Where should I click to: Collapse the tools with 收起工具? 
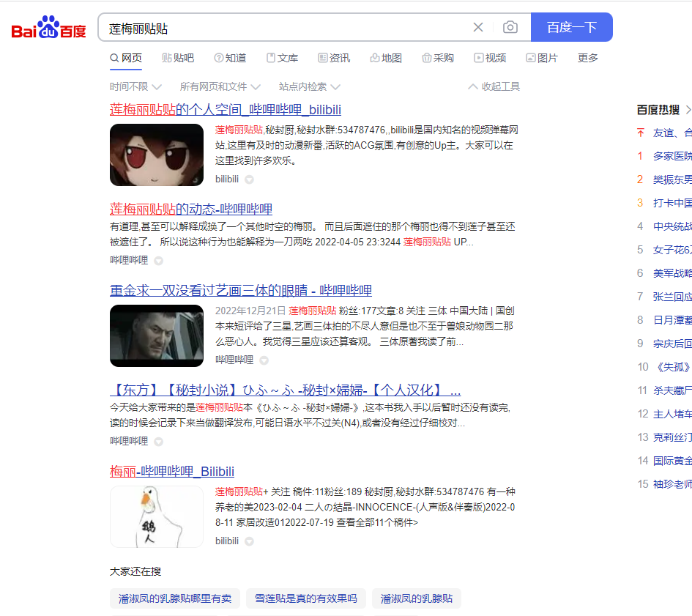pos(493,86)
